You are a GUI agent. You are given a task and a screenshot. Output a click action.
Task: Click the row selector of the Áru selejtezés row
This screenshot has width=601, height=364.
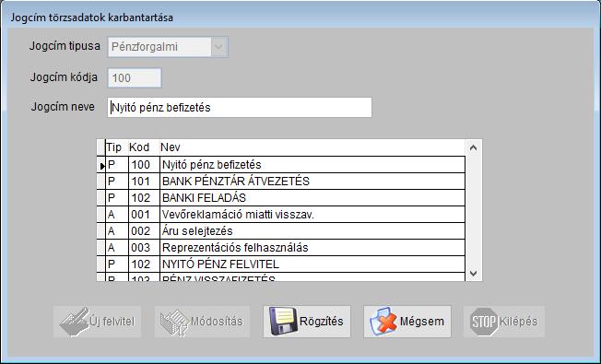(101, 231)
